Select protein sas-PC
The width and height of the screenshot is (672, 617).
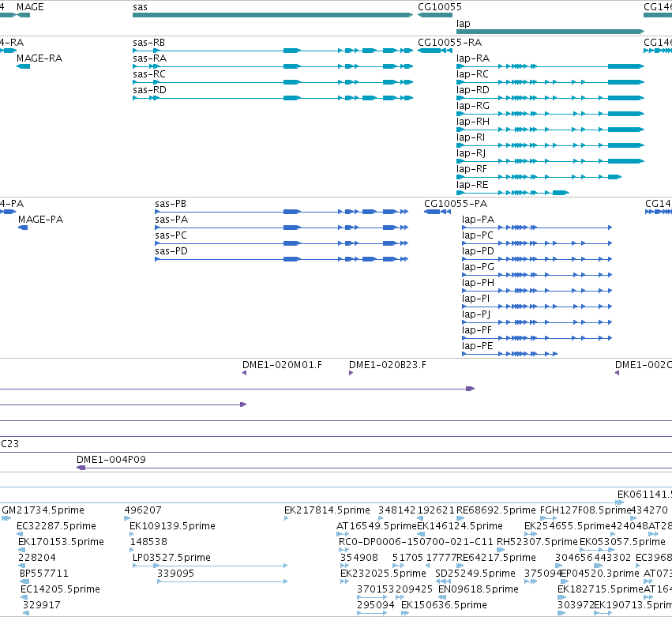coord(282,243)
